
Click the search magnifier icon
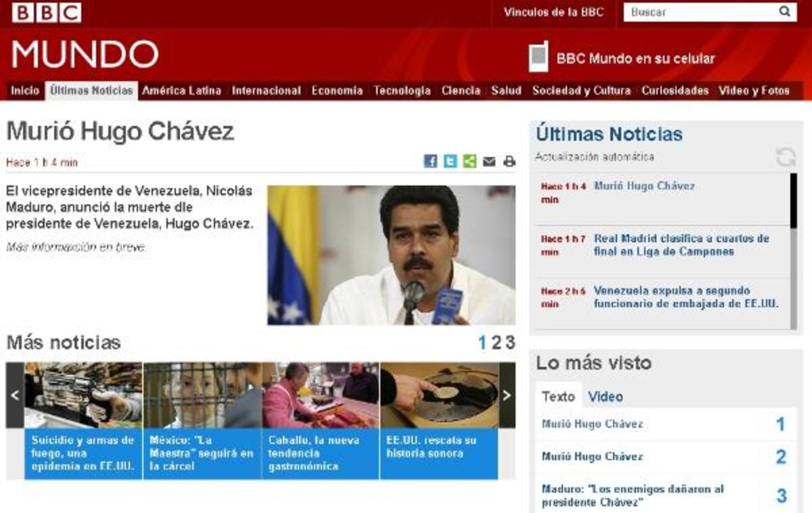coord(785,12)
